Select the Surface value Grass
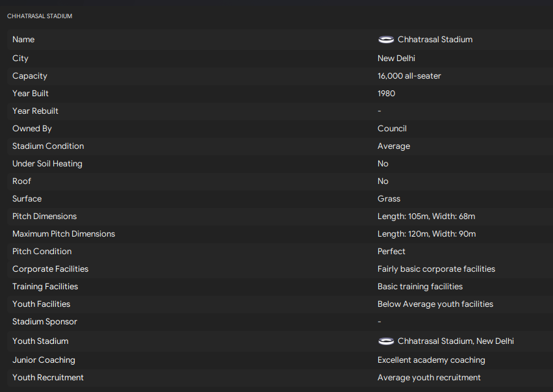This screenshot has height=392, width=553. (x=389, y=199)
